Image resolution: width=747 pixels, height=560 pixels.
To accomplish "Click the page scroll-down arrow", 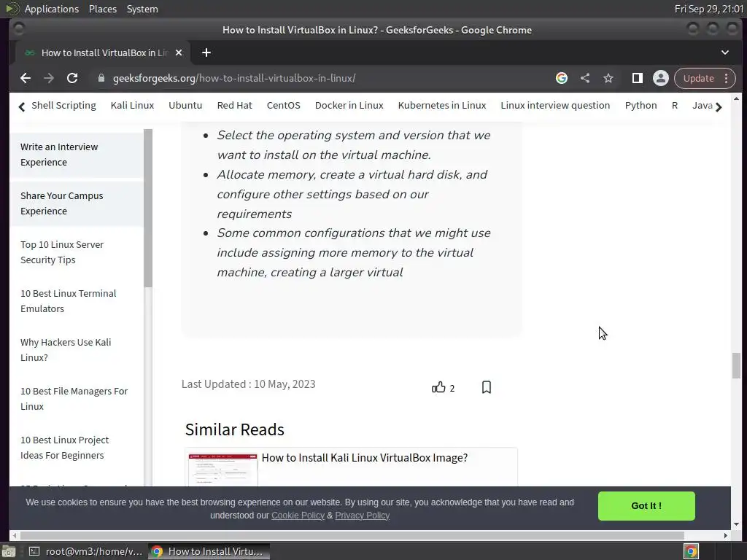I will coord(737,524).
